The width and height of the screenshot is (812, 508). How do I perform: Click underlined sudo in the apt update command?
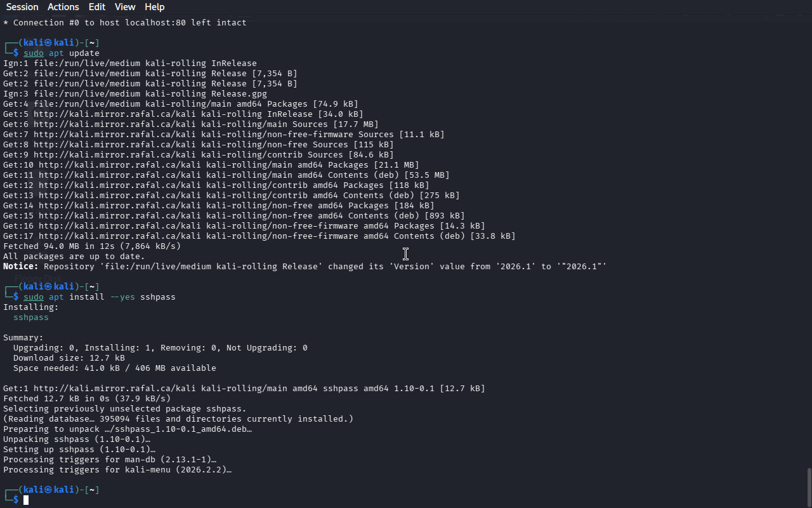coord(34,53)
